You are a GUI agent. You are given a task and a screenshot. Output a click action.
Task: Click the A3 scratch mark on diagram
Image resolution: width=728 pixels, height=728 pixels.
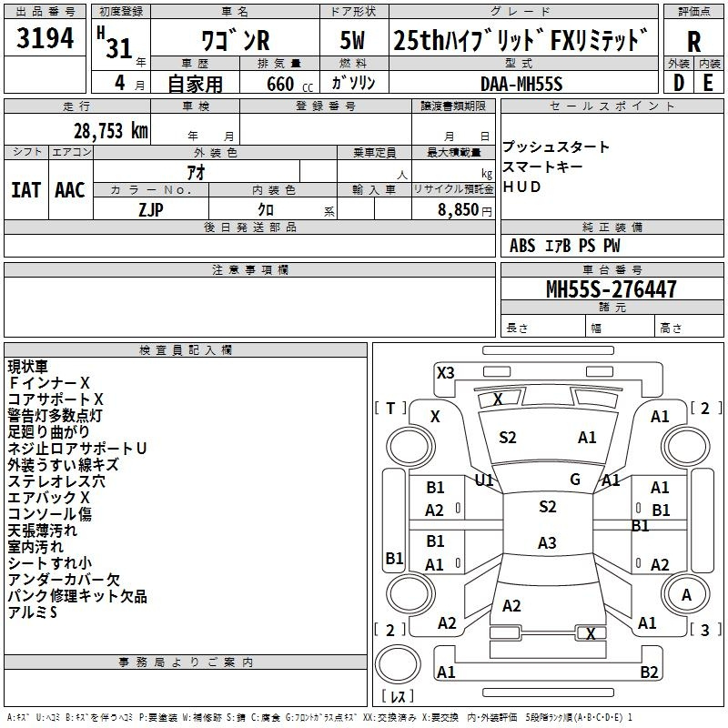[x=546, y=543]
